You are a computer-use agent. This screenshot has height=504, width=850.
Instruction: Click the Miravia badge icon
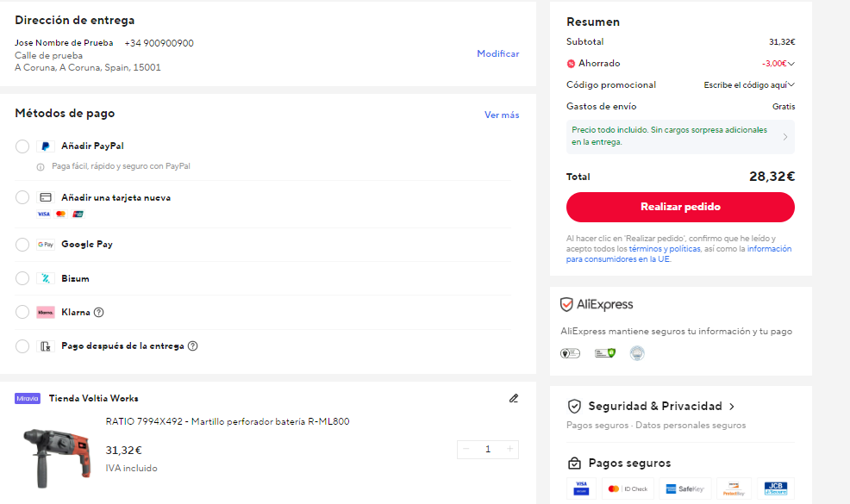(28, 398)
